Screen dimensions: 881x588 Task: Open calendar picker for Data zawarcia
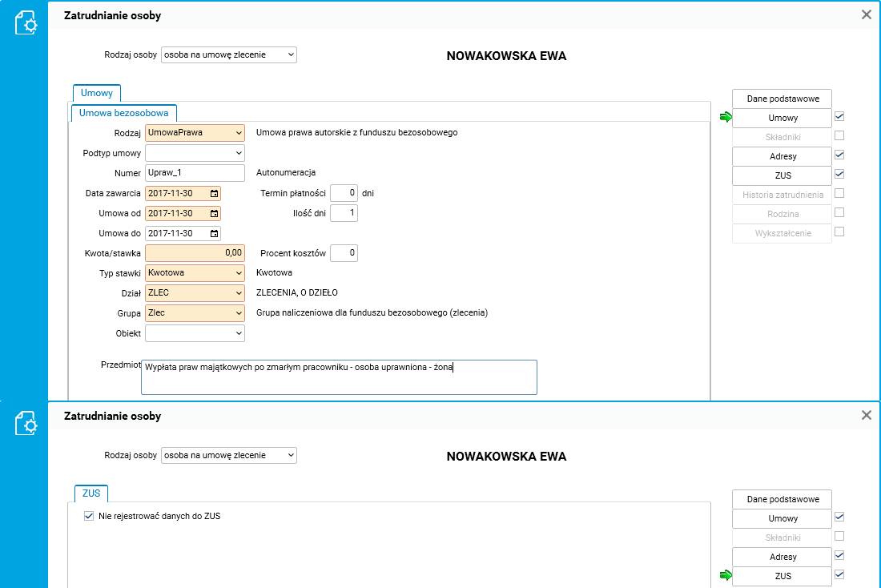(x=214, y=193)
